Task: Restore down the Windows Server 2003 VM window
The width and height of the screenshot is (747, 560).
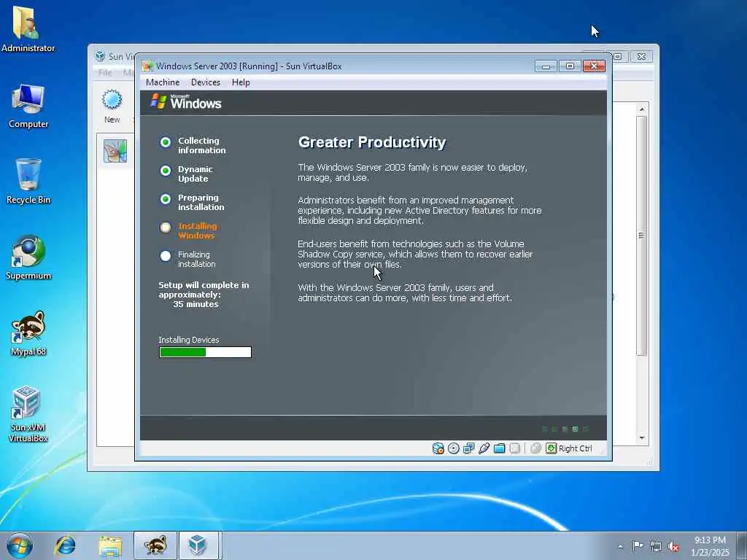Action: pyautogui.click(x=570, y=66)
